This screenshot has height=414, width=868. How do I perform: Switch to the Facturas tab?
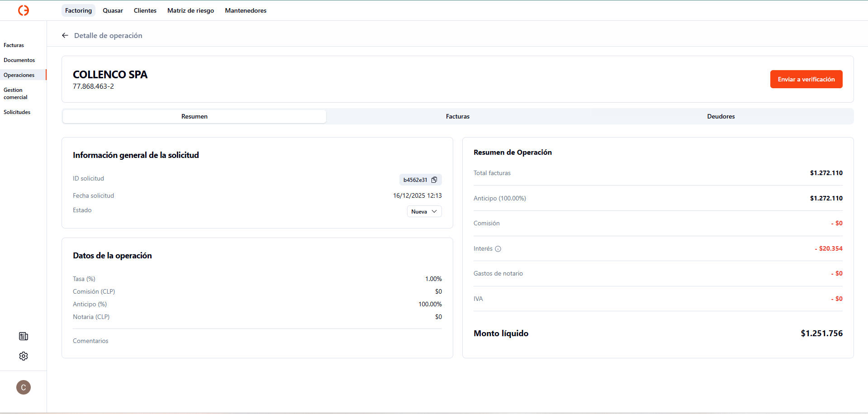457,116
